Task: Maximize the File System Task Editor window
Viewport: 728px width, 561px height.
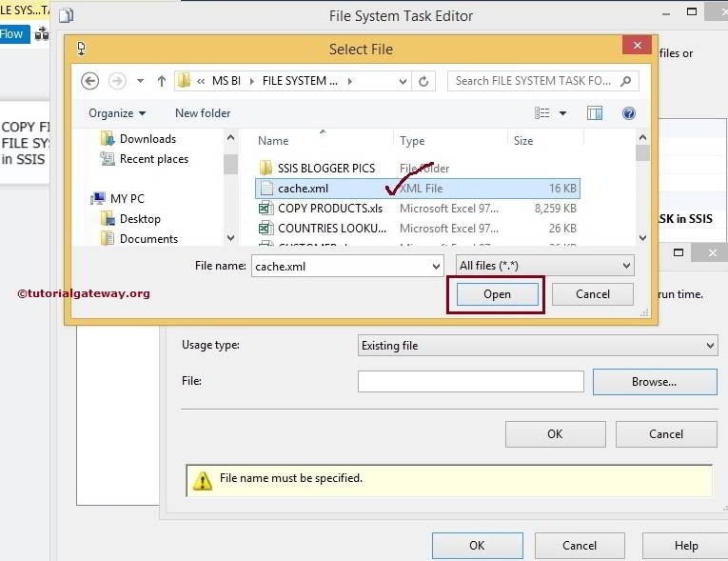Action: [x=691, y=12]
